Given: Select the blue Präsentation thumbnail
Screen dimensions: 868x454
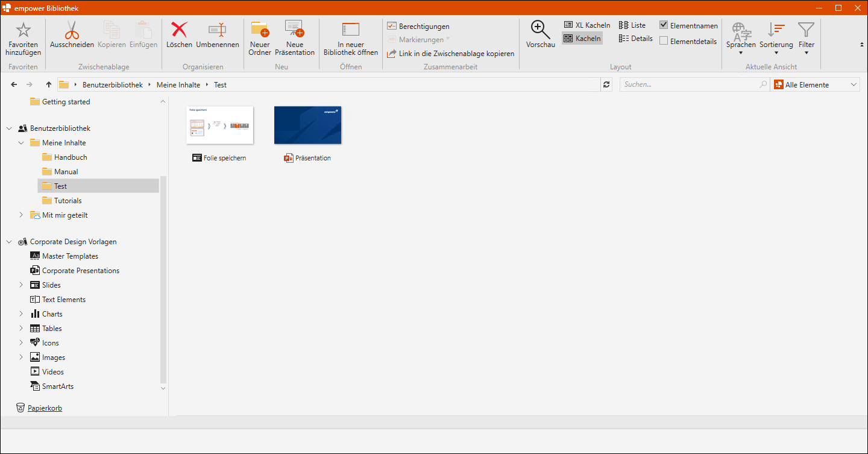Looking at the screenshot, I should [307, 125].
